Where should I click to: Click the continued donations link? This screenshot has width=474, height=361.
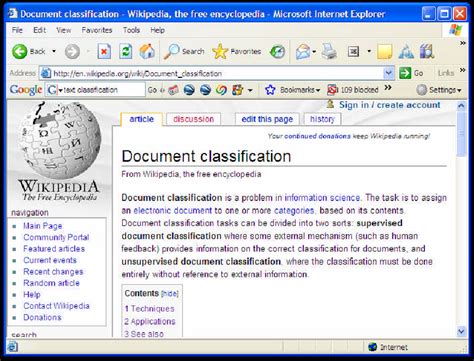[317, 136]
